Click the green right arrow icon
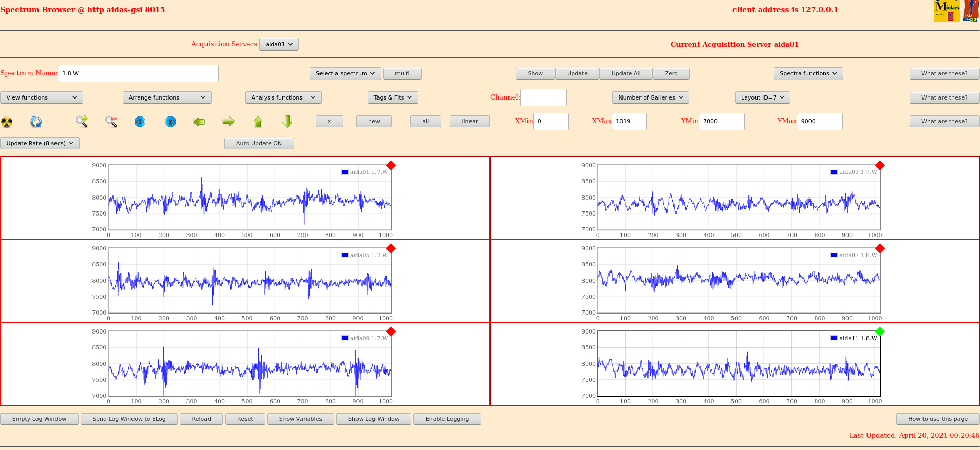Screen dimensions: 980x450 229,122
